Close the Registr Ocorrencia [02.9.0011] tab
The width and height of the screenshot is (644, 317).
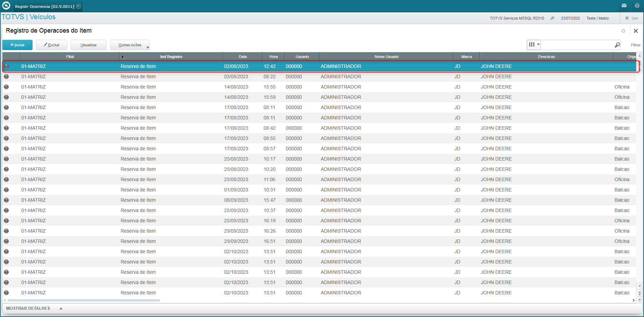click(x=78, y=7)
